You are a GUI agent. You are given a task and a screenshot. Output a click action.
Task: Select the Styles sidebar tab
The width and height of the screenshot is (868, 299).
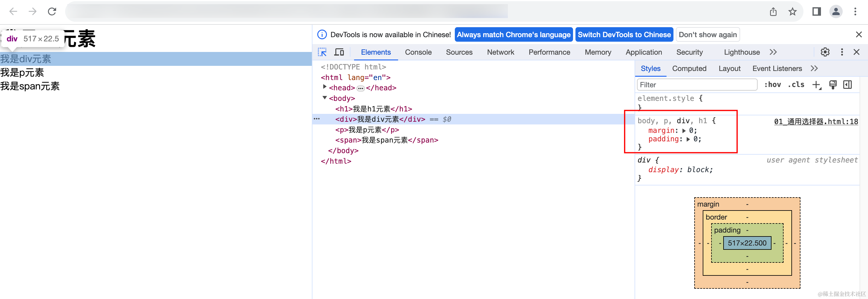coord(650,69)
